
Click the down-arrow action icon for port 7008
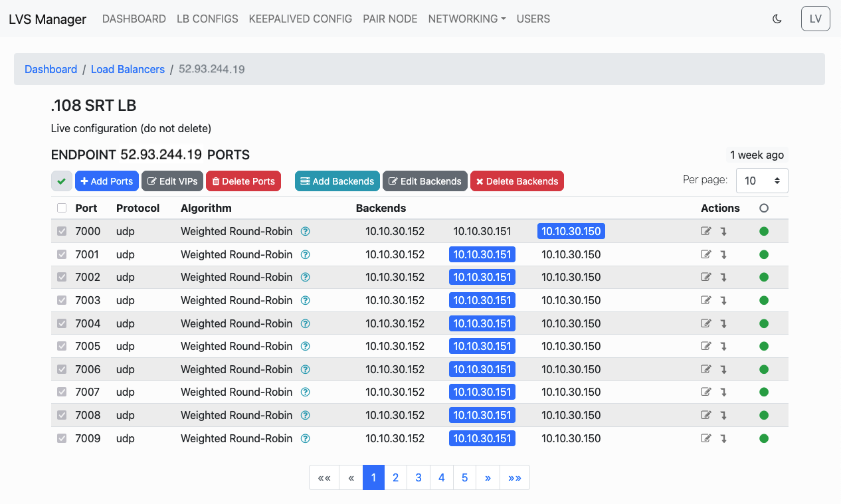pyautogui.click(x=723, y=415)
